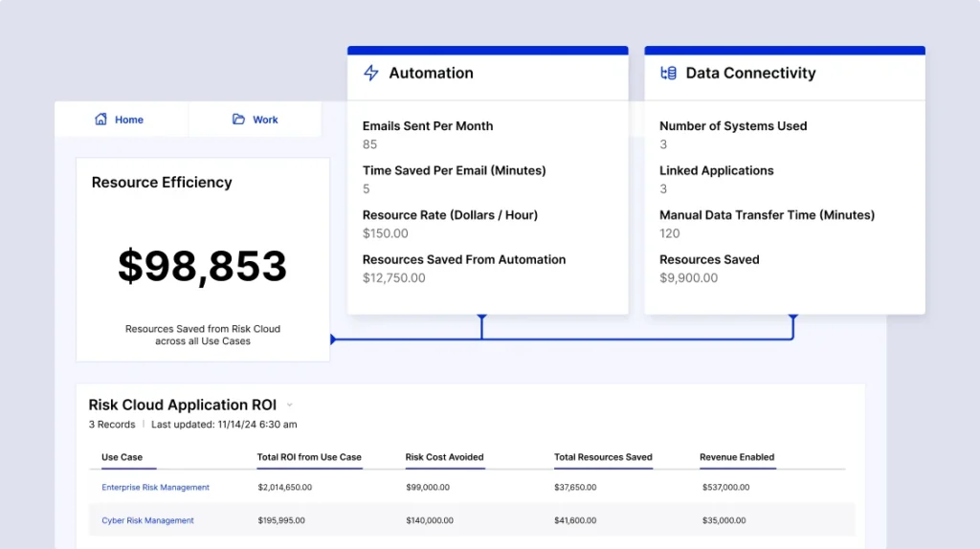Click the Automation card title

pos(432,73)
